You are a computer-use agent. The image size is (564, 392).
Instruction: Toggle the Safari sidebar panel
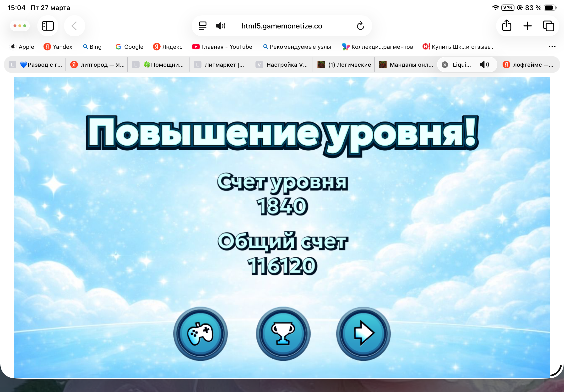[48, 26]
